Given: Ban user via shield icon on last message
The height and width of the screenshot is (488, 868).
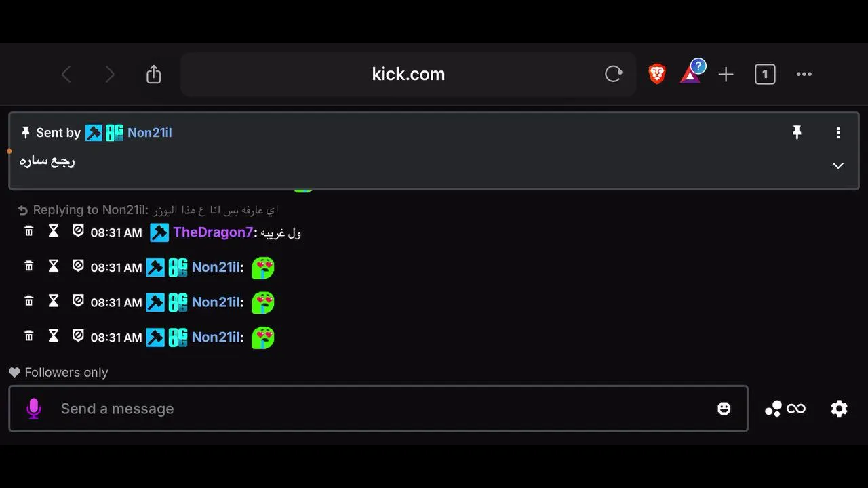Looking at the screenshot, I should [78, 335].
